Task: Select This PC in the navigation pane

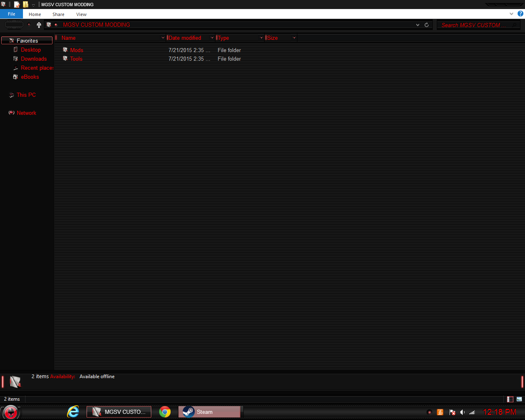Action: pos(26,95)
